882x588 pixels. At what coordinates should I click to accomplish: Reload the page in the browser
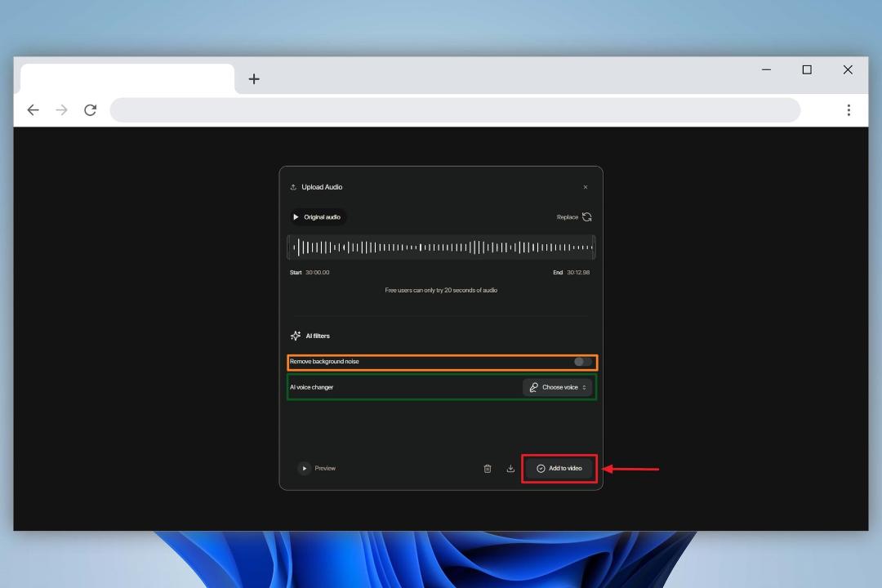click(91, 110)
